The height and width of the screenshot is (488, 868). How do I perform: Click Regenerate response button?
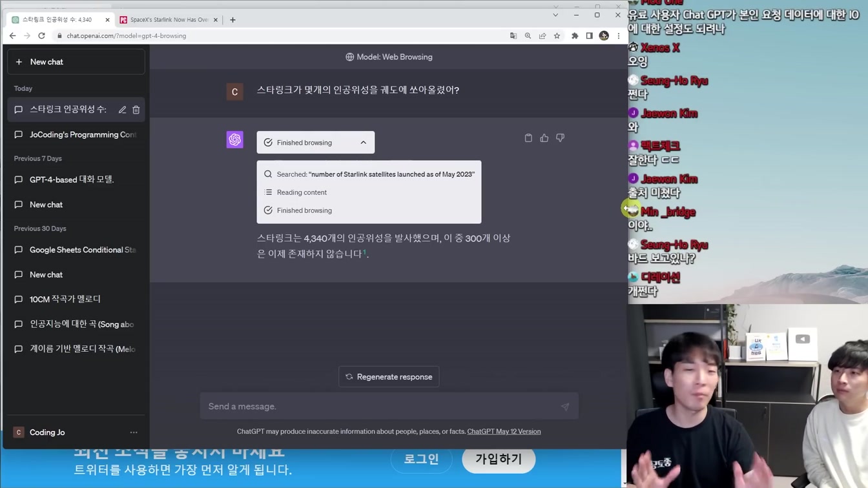(389, 377)
